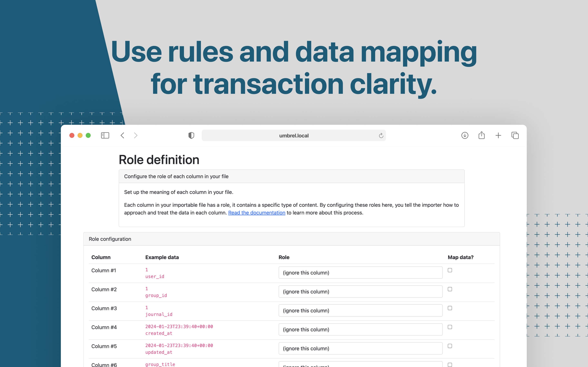This screenshot has height=367, width=588.
Task: Reload the page with refresh icon
Action: coord(381,136)
